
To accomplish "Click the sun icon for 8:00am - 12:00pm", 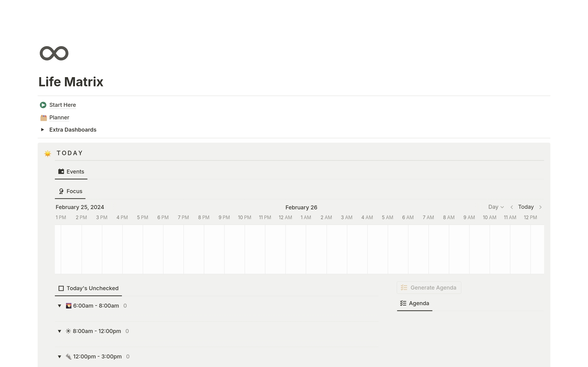I will (x=68, y=331).
